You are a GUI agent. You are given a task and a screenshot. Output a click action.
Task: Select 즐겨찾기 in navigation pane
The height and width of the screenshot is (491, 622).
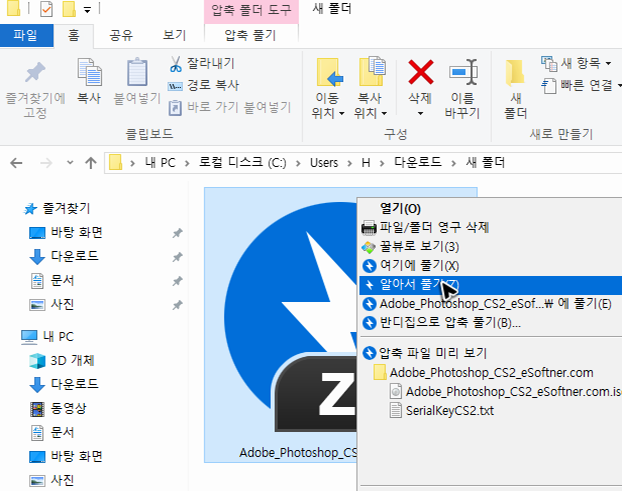click(58, 208)
